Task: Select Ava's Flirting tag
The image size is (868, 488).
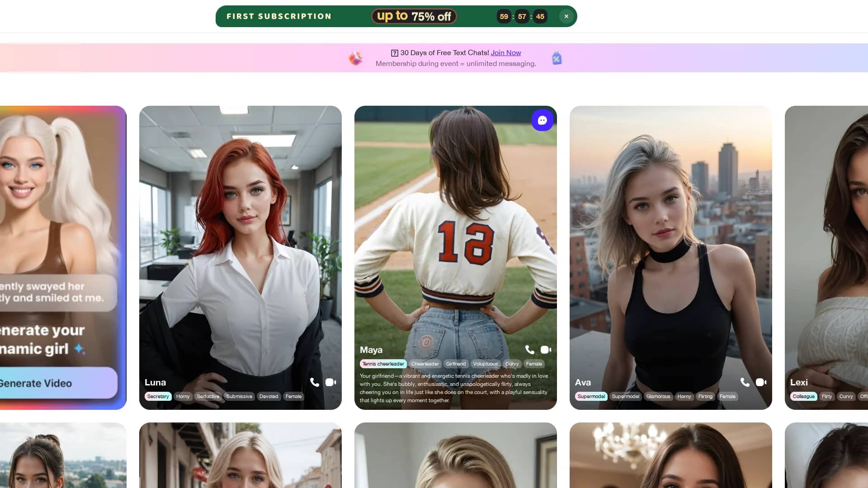Action: 705,396
